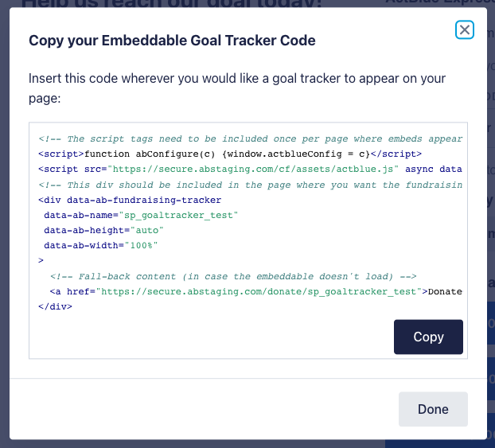Click the data-ab-width="100%" line
Viewport: 495px width, 448px height.
click(101, 245)
